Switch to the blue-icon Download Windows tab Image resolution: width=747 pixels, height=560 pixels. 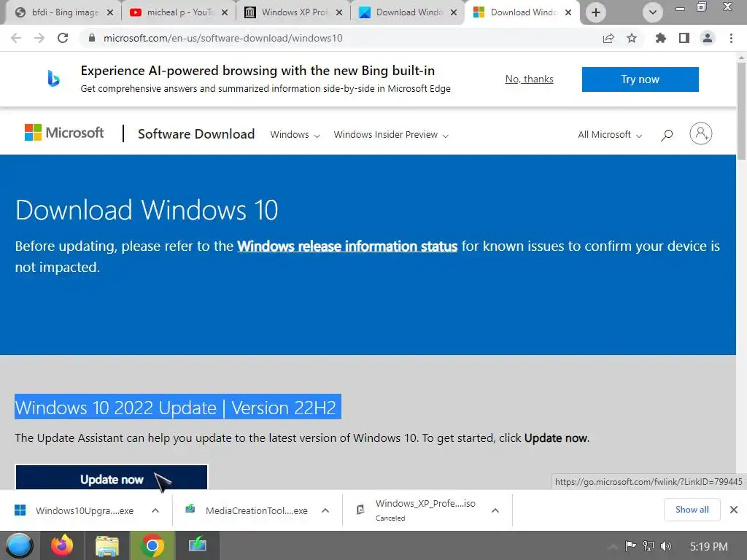tap(407, 12)
